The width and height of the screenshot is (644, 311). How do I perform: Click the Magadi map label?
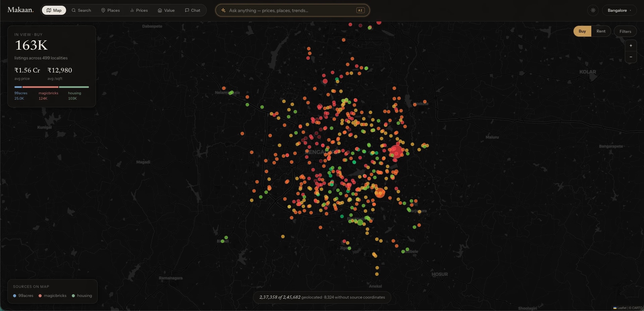coord(143,162)
